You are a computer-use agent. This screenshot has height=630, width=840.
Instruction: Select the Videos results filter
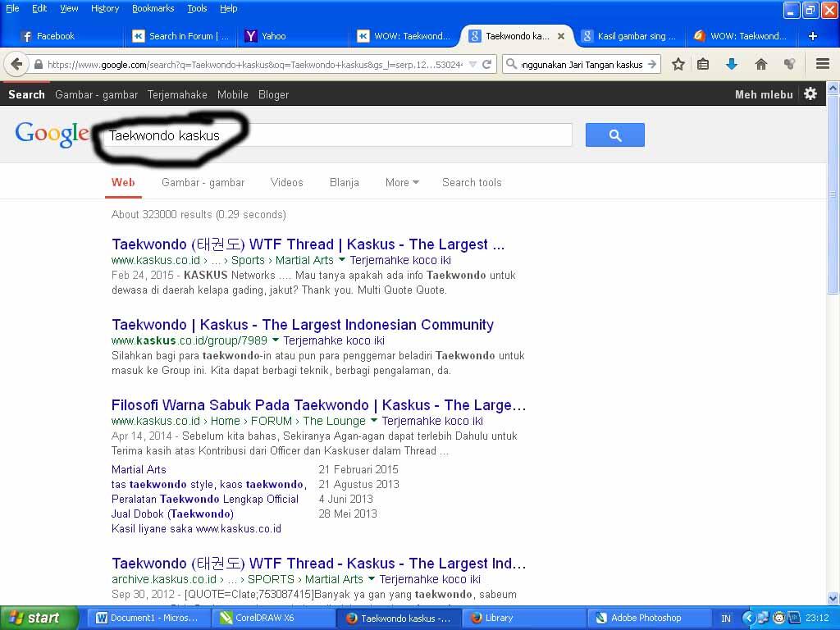click(286, 182)
